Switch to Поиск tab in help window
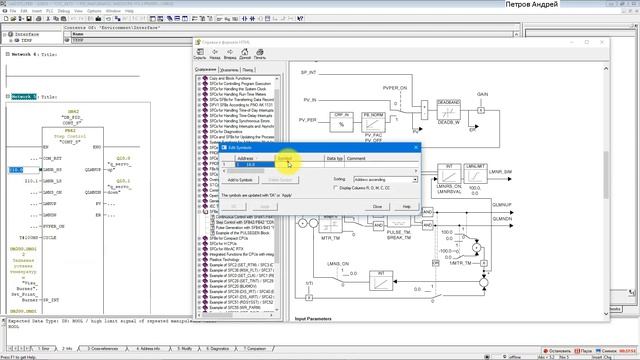Viewport: 640px width, 360px height. [248, 70]
